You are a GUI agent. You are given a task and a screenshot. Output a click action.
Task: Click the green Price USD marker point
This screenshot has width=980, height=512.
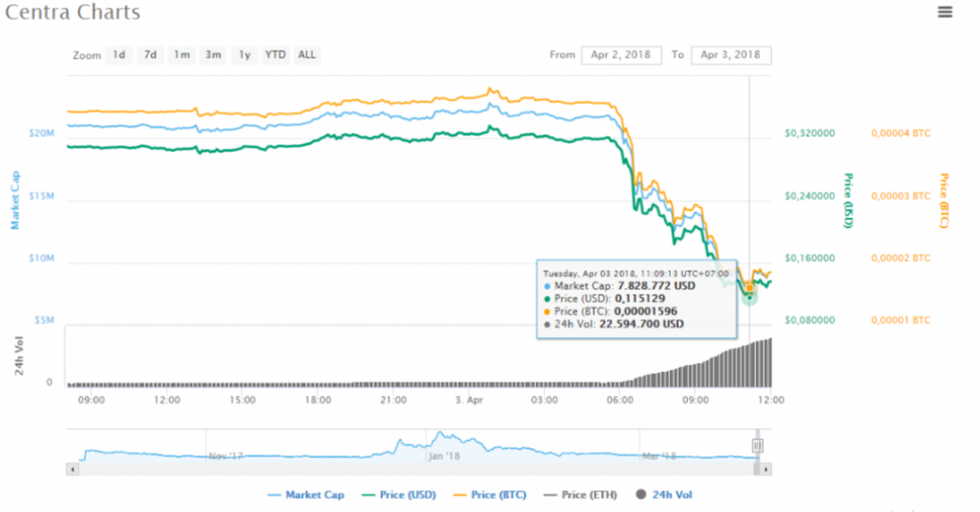pyautogui.click(x=749, y=298)
